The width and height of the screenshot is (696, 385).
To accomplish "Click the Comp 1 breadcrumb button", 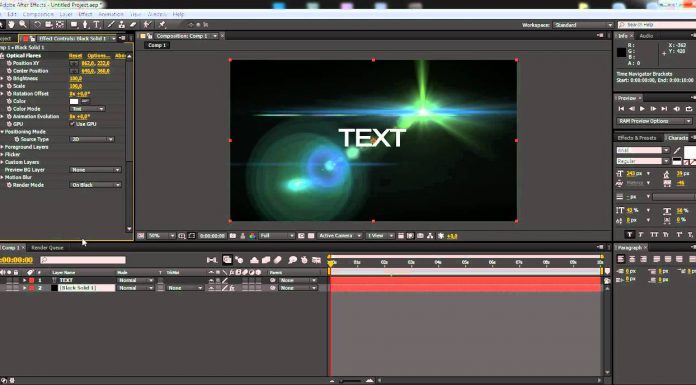I will tap(157, 45).
